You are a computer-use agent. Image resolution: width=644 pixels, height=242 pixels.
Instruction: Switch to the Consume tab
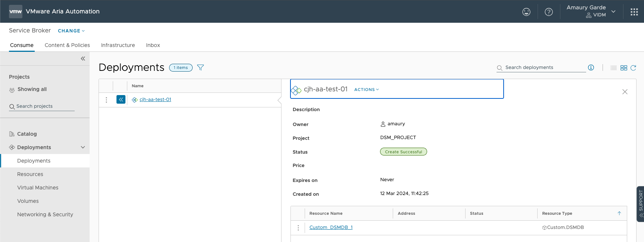[x=22, y=45]
